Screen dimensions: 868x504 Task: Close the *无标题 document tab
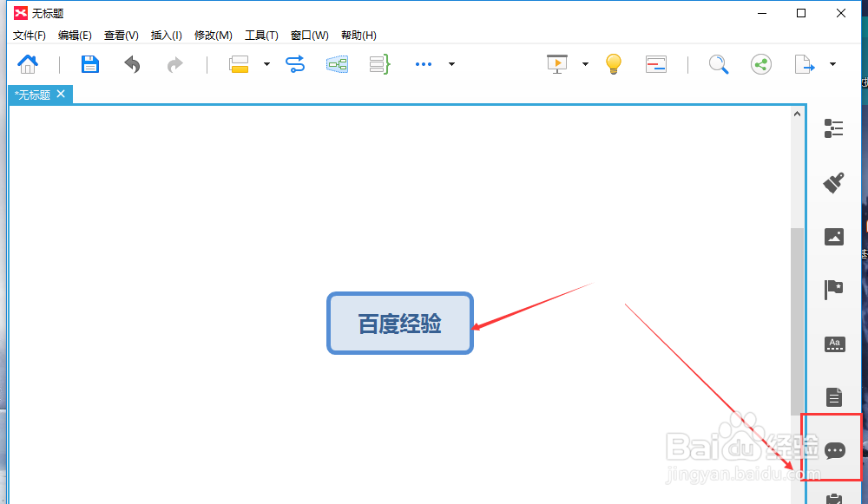tap(61, 94)
